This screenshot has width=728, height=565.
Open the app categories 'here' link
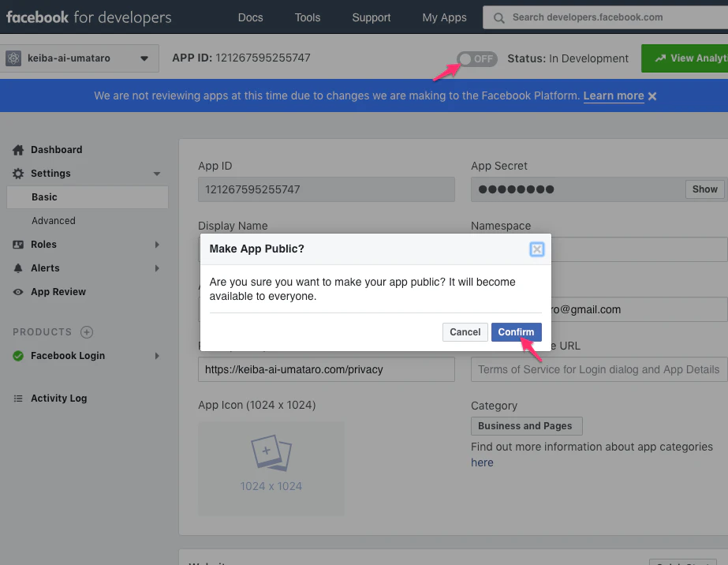(x=482, y=462)
